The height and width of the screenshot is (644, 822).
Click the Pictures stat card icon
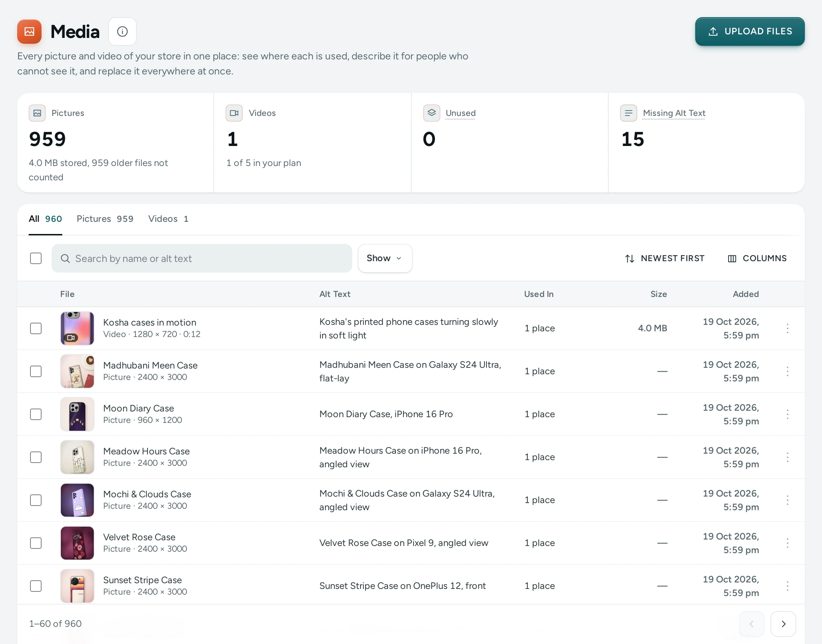click(x=37, y=113)
